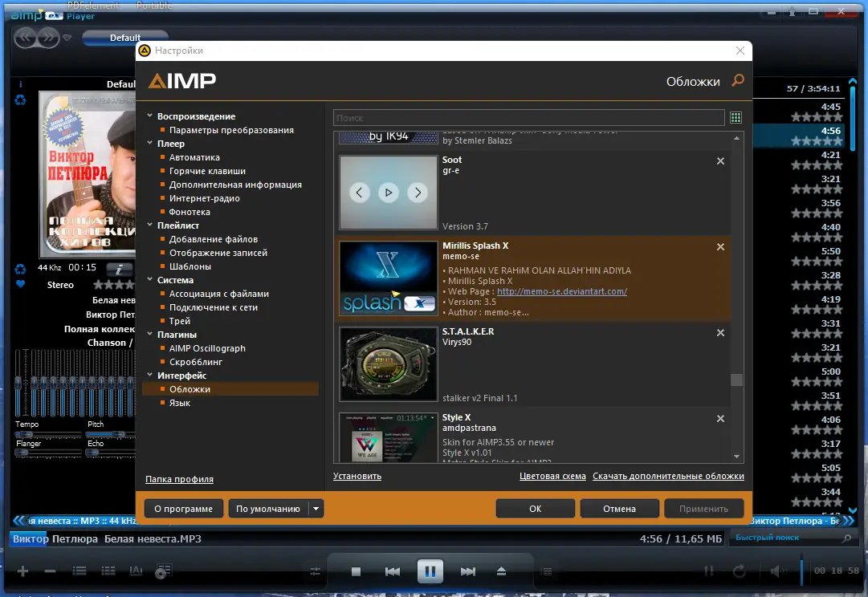Collapse the Система tree section

149,279
